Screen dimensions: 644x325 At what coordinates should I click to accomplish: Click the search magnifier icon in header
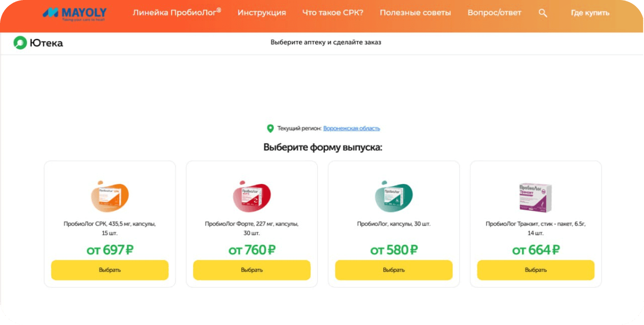coord(543,13)
